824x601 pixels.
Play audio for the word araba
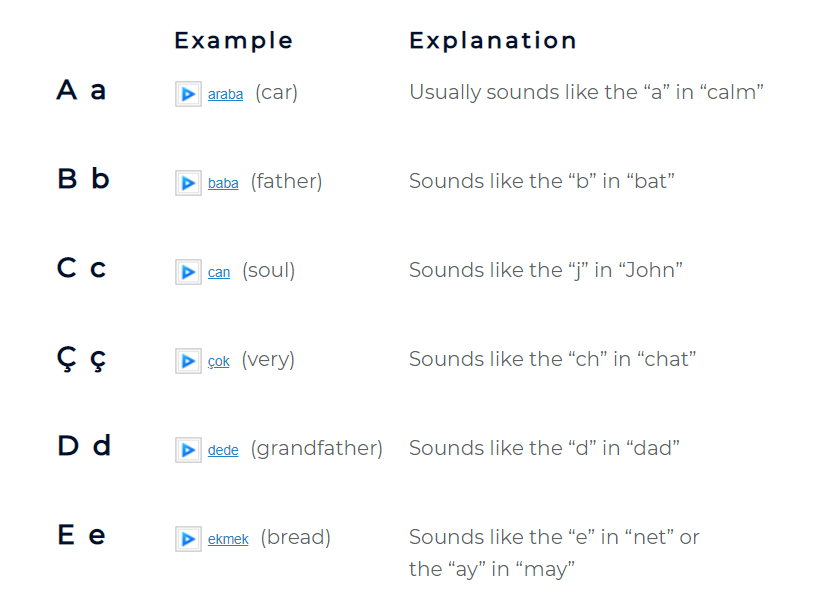pyautogui.click(x=188, y=95)
